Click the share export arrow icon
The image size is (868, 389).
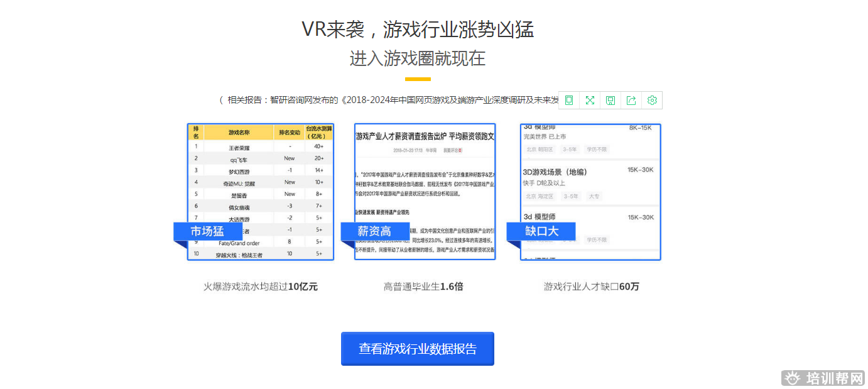point(631,101)
